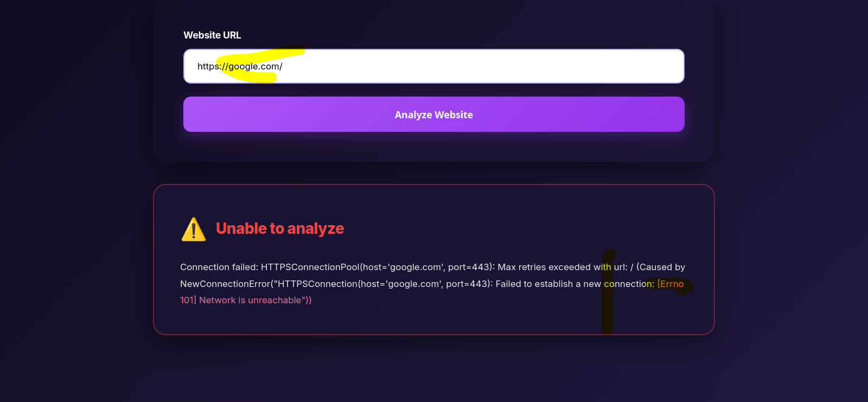Click "NewConnectionError" in the error message
Screen dimensions: 868x402
225,284
